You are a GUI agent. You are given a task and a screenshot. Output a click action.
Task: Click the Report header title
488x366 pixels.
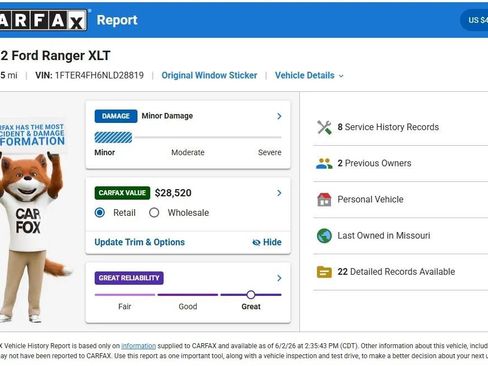point(117,20)
